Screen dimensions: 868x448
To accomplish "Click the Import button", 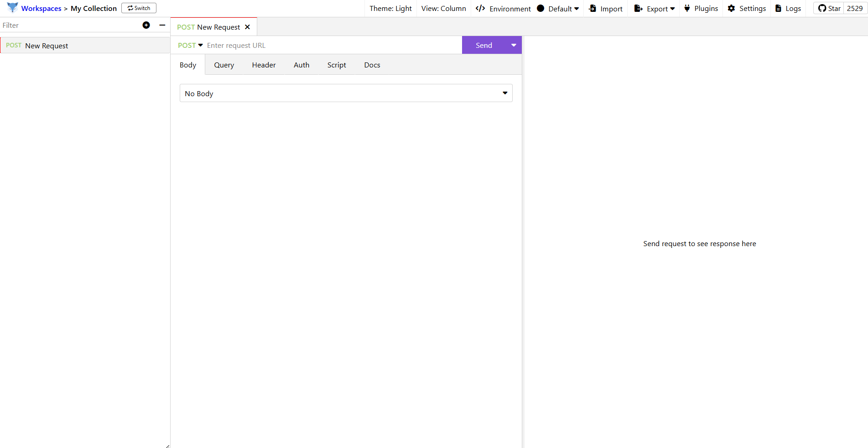I will click(x=606, y=9).
